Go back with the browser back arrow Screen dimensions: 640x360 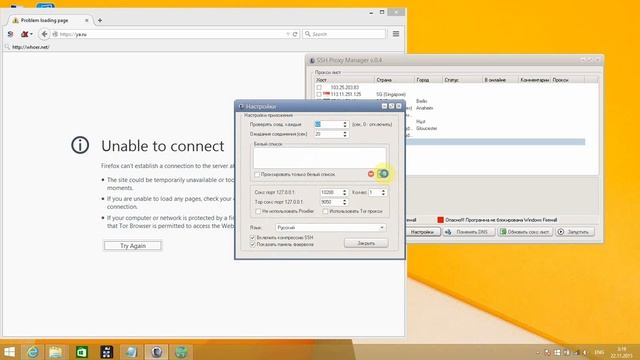pyautogui.click(x=44, y=34)
